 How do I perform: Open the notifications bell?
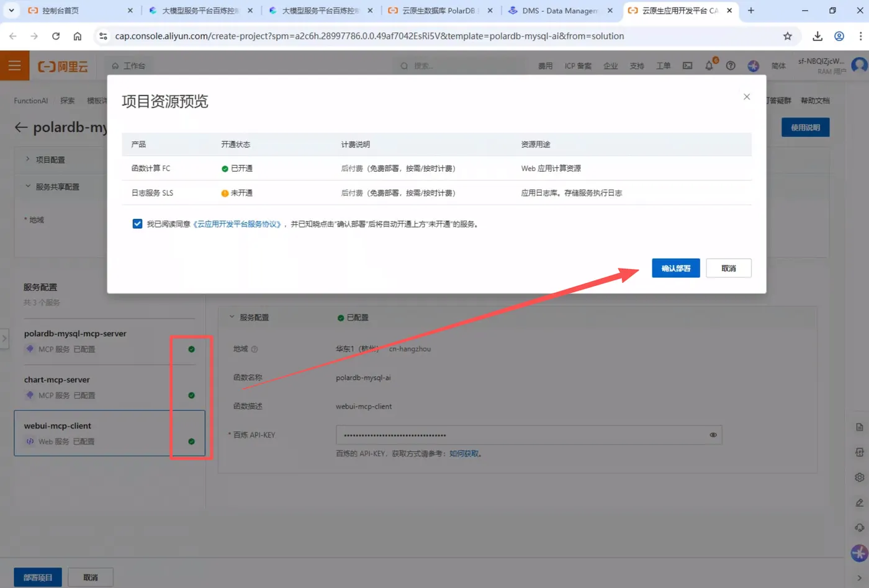point(709,66)
